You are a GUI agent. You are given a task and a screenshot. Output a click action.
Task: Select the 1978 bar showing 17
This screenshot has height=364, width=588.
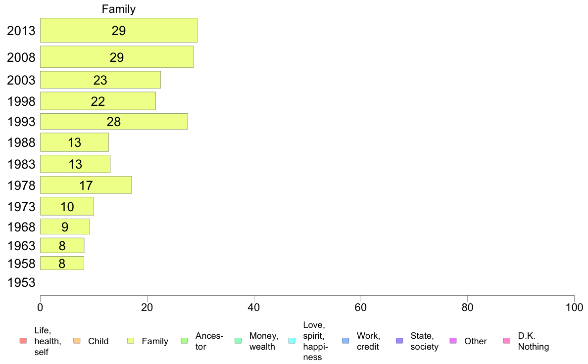tap(86, 185)
